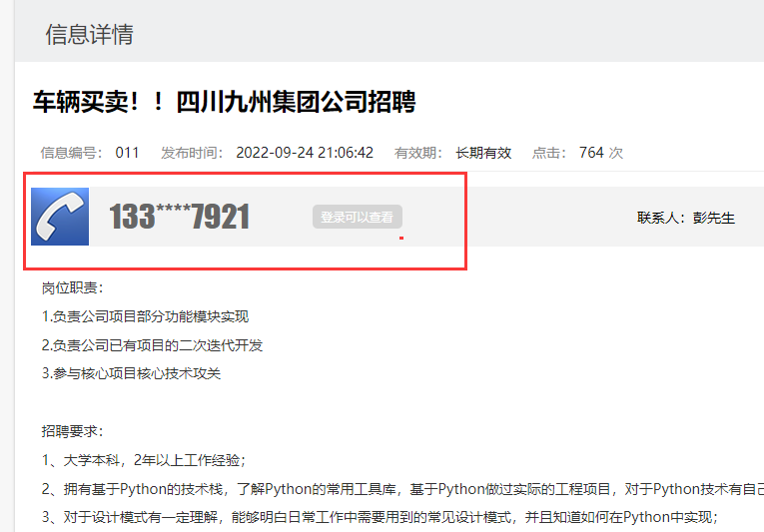Click the title 车辆买卖！！四川九州集团公司招聘
Image resolution: width=764 pixels, height=532 pixels.
(x=224, y=102)
